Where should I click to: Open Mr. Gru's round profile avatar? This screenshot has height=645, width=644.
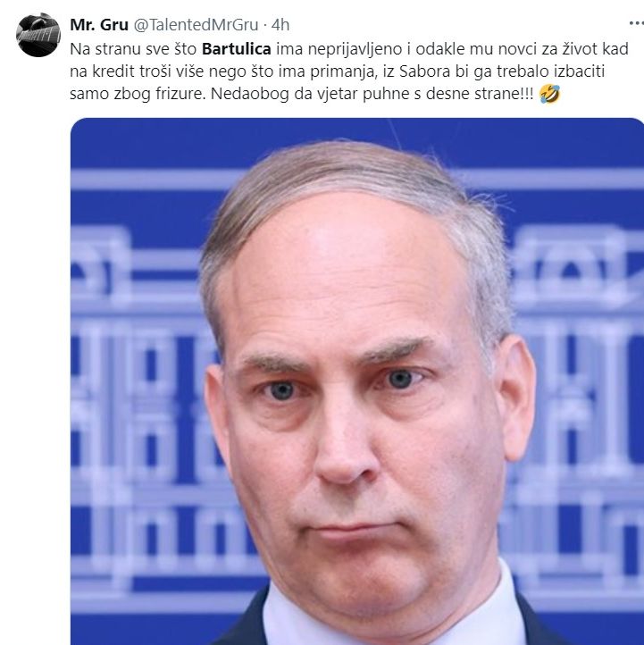(38, 35)
